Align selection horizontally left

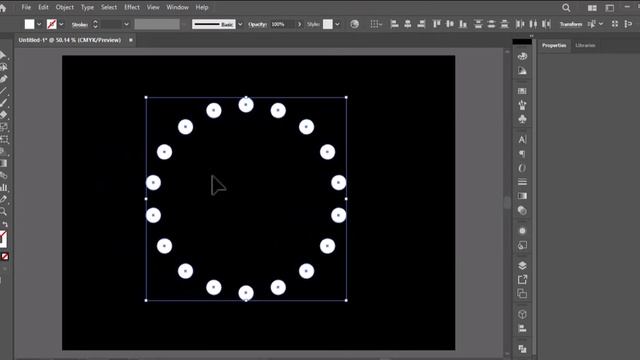click(x=394, y=24)
